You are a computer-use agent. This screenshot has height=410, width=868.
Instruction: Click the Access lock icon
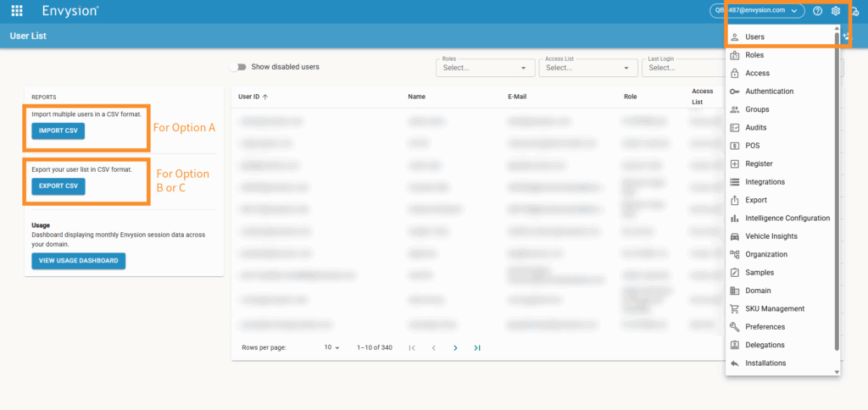[735, 73]
